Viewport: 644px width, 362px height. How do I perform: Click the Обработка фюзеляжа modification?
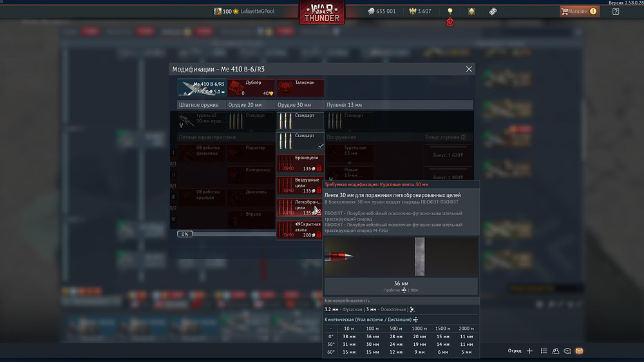pos(202,153)
